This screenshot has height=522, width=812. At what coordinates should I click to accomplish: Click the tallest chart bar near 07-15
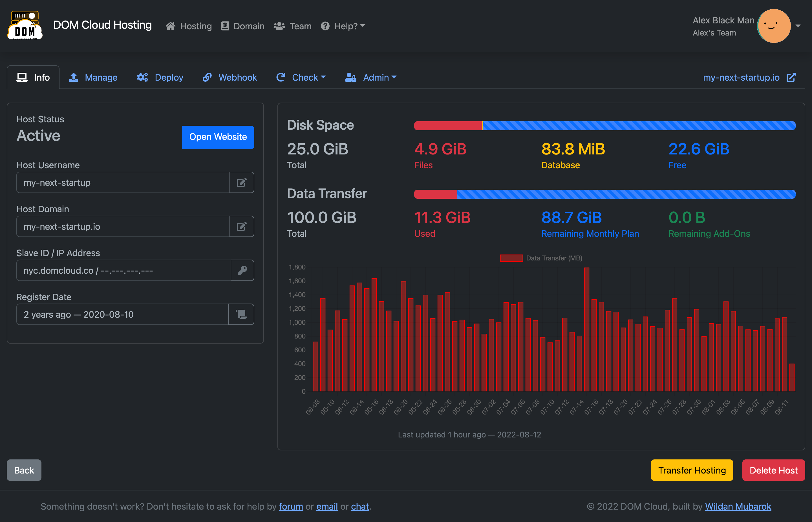tap(586, 329)
